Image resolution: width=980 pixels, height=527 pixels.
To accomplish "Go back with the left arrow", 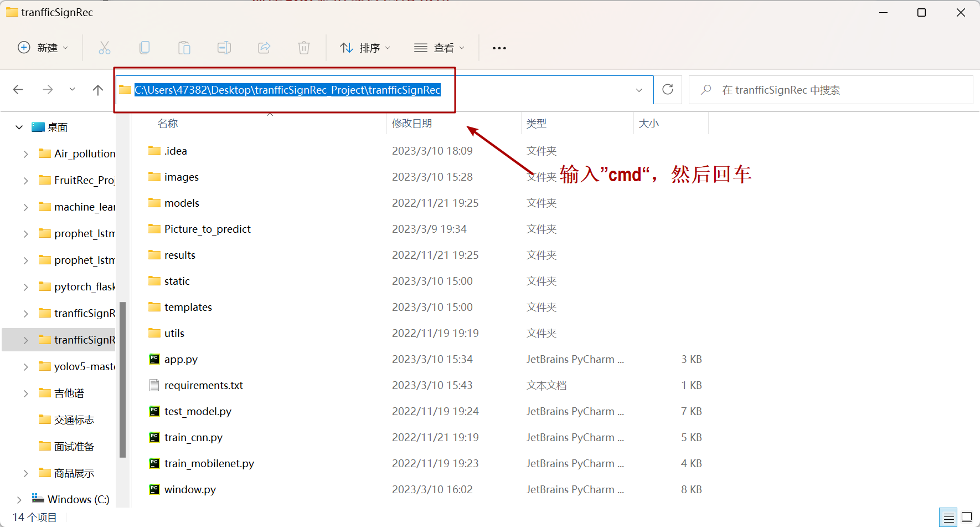I will pyautogui.click(x=18, y=90).
